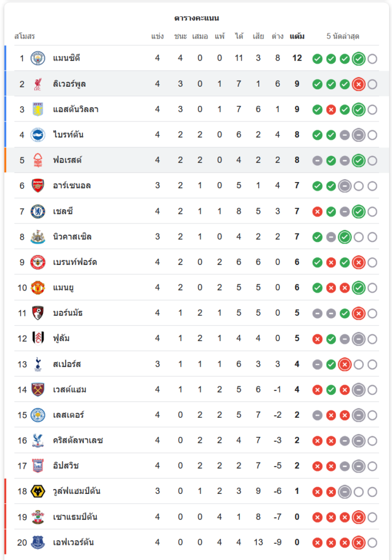Screen dimensions: 392x560
Task: Click the ตารางคะแนน table title
Action: tap(197, 18)
